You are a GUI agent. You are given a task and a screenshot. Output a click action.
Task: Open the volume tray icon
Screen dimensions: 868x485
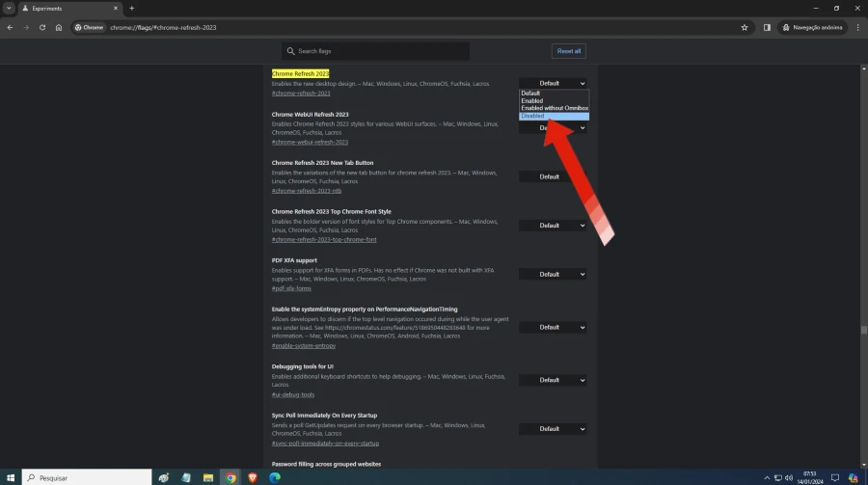(x=789, y=478)
